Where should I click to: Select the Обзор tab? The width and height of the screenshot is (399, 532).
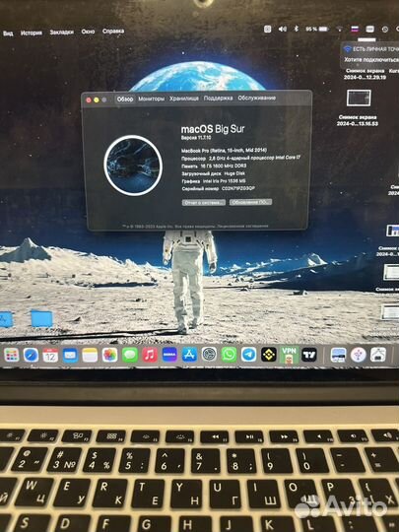pos(125,100)
